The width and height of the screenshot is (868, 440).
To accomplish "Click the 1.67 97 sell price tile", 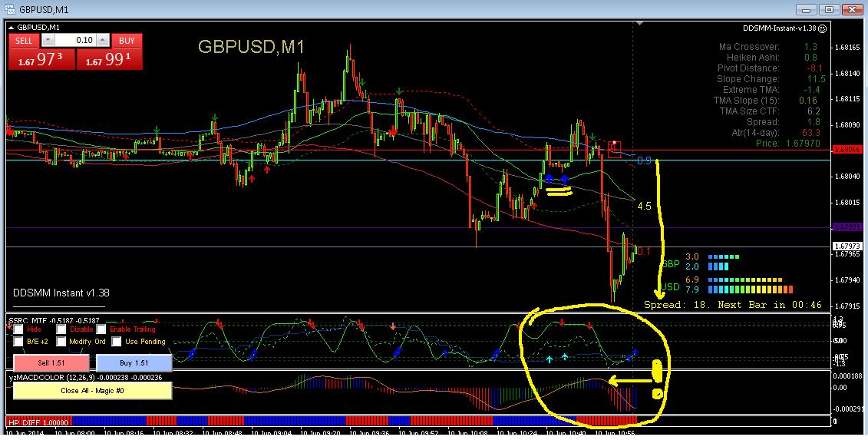I will coord(41,59).
